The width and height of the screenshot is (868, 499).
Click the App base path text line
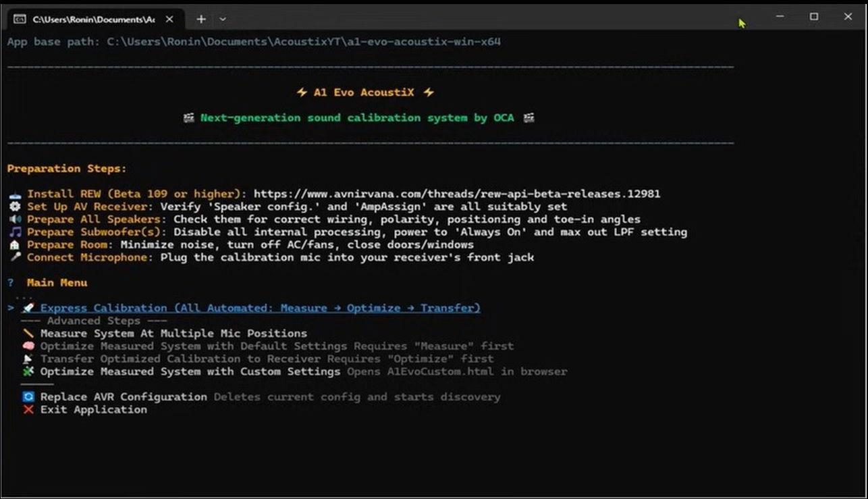click(x=254, y=42)
